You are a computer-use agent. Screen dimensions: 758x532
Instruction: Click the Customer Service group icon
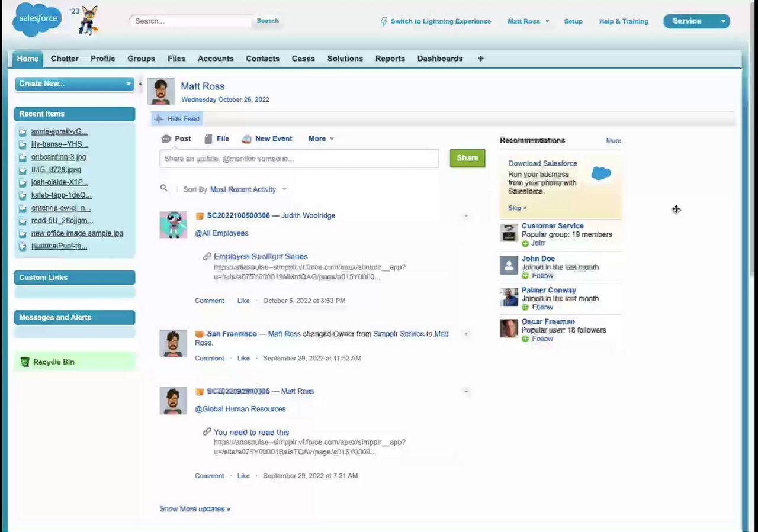coord(509,233)
